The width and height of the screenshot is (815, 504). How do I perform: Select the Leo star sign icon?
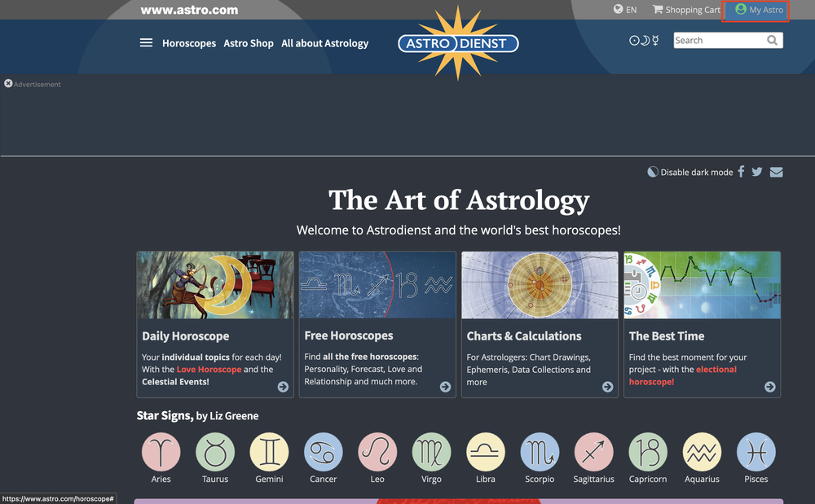point(377,452)
